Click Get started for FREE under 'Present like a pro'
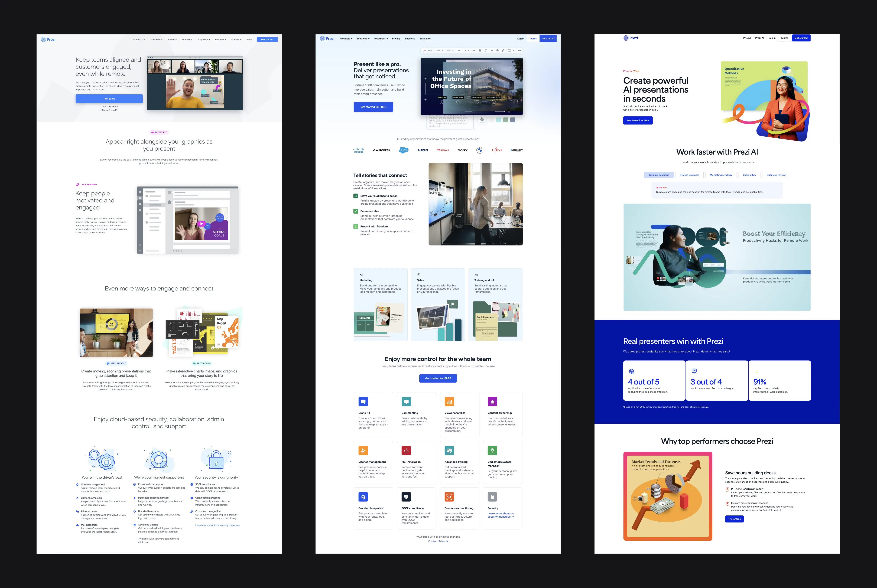This screenshot has height=588, width=877. (373, 107)
